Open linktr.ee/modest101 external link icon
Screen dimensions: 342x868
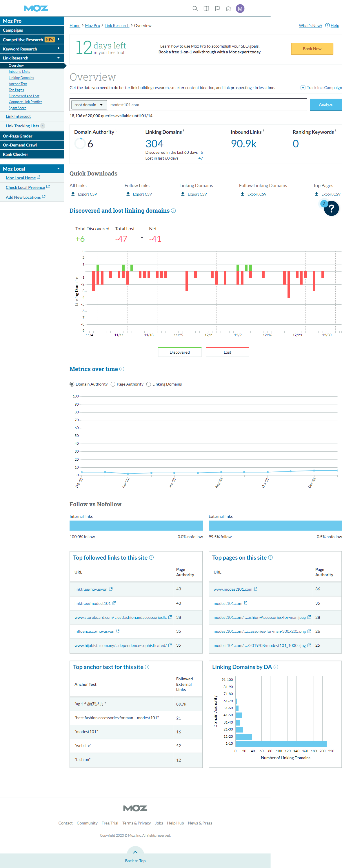click(114, 603)
